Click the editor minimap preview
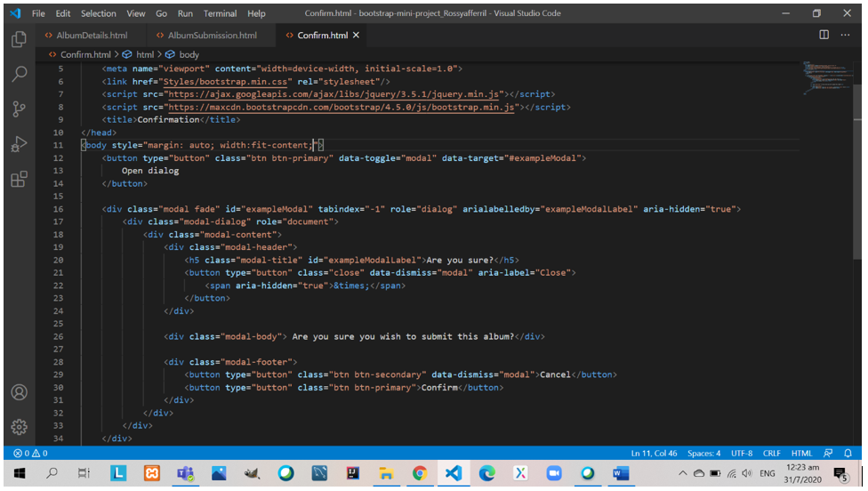Screen dimensions: 868x491 pos(826,77)
